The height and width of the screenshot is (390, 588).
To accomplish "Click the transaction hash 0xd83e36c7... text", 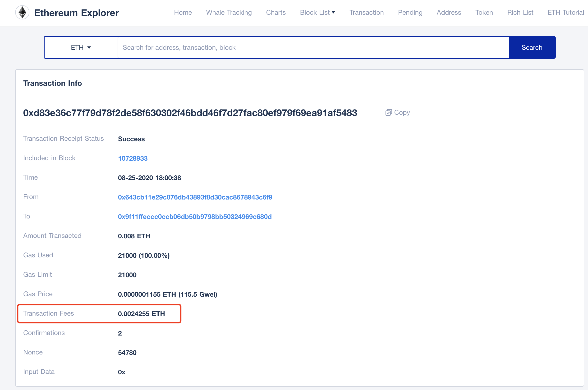I will pos(190,113).
